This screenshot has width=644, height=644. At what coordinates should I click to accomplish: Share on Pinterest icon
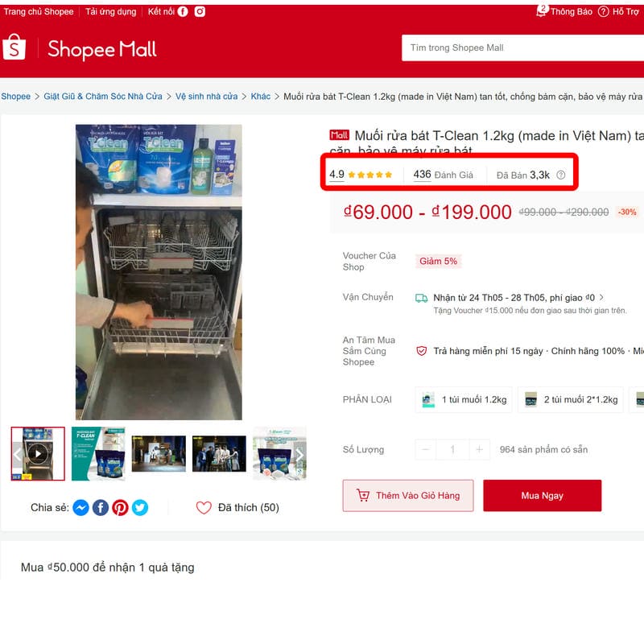coord(120,508)
